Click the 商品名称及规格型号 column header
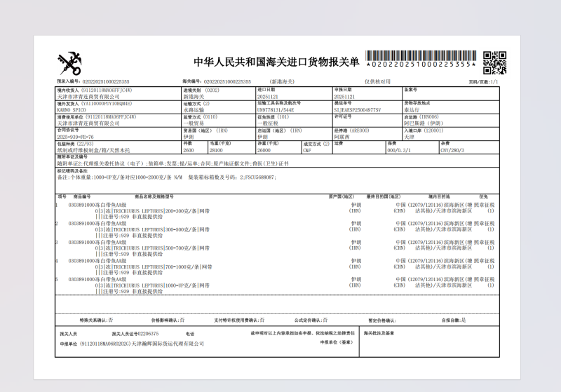Screen dimensions: 561x392 point(154,197)
